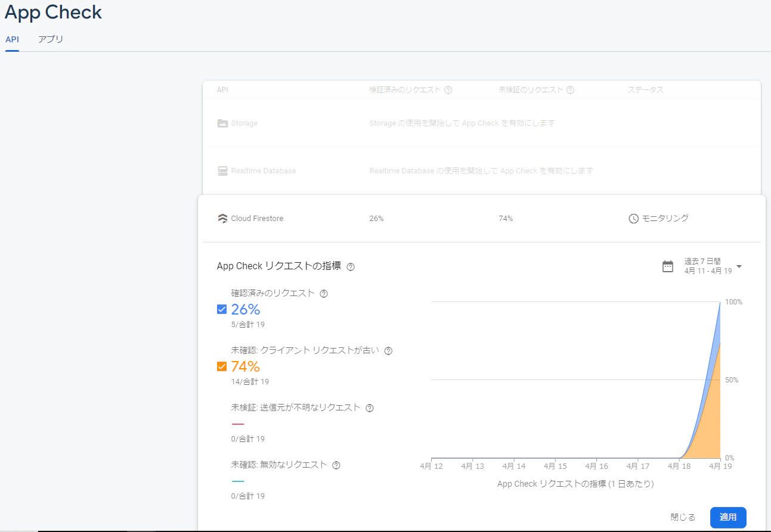Uncheck the 確認済みのリクエスト 26% checkbox
Screen dimensions: 771x532
[222, 309]
